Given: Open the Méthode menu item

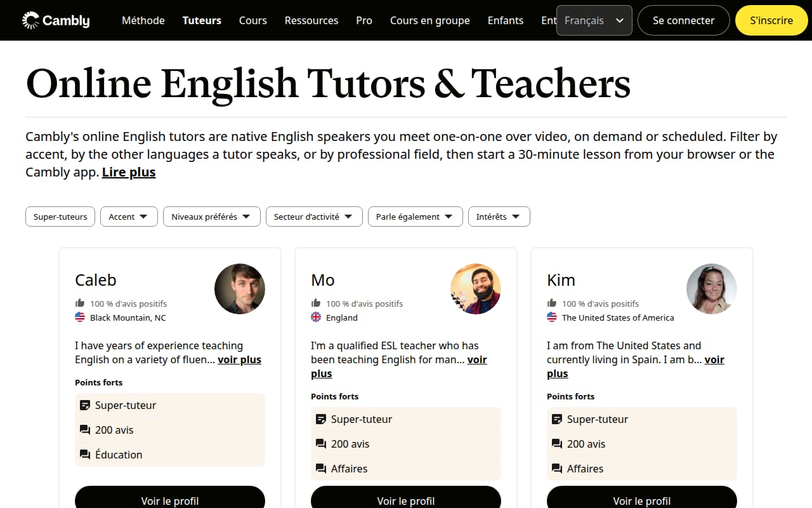Looking at the screenshot, I should click(x=143, y=20).
